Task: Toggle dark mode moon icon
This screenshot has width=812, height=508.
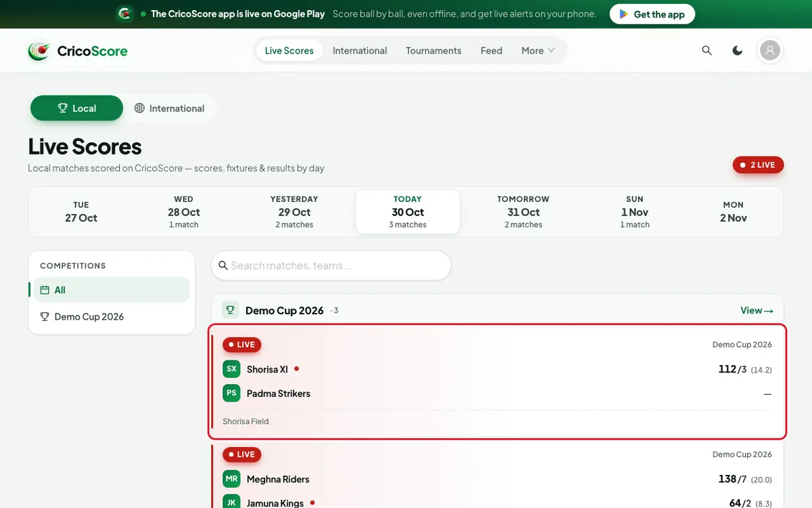Action: [x=738, y=51]
